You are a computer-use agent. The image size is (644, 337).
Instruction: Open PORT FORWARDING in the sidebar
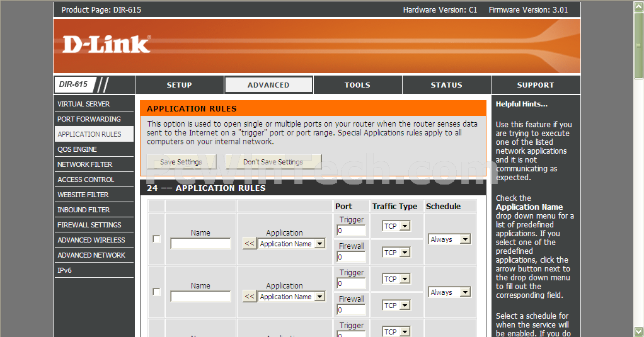[94, 119]
